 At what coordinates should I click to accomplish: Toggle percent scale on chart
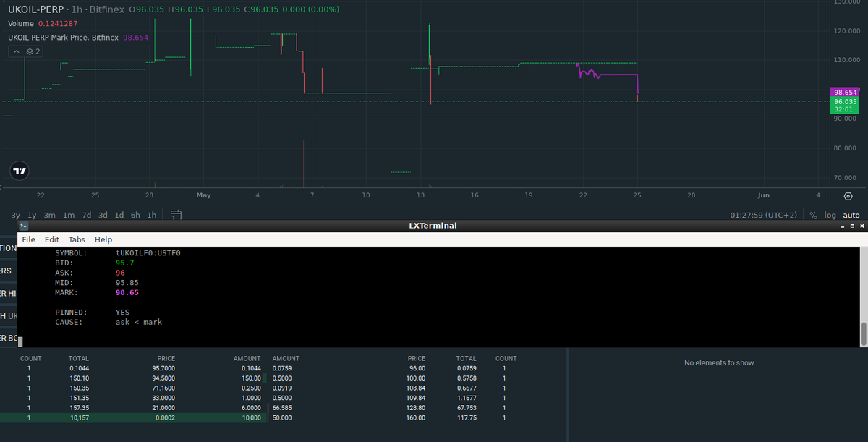(x=813, y=215)
